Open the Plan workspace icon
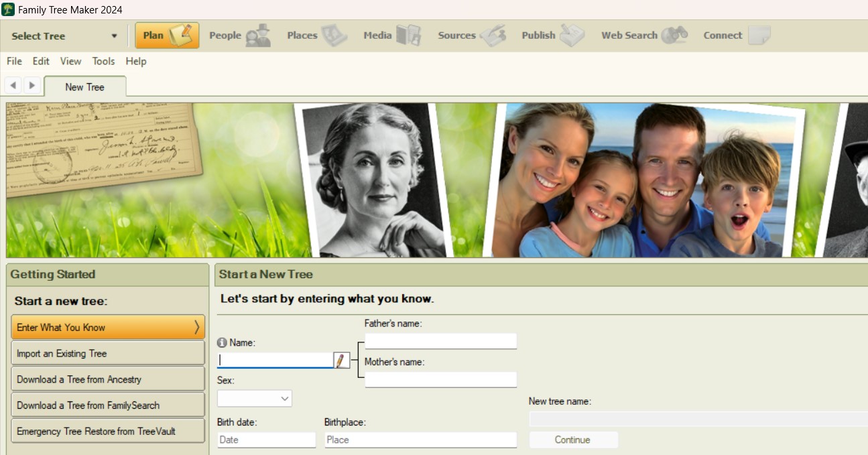This screenshot has height=455, width=868. coord(167,36)
